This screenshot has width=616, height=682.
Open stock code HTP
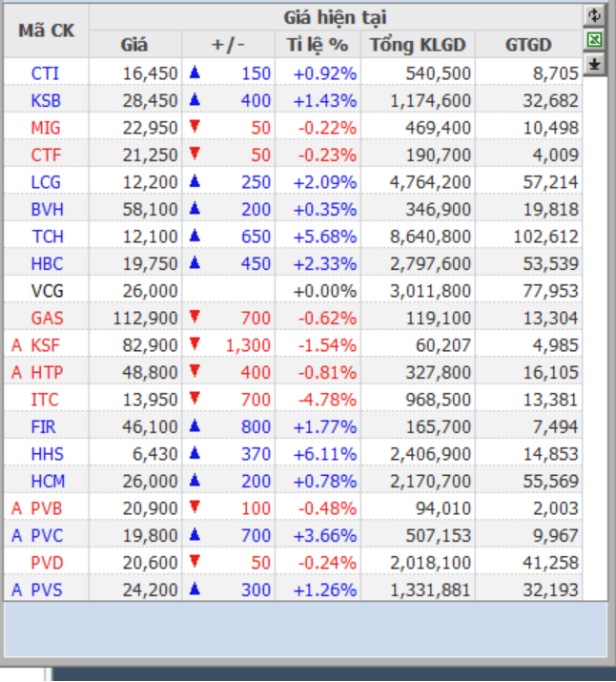pyautogui.click(x=47, y=372)
